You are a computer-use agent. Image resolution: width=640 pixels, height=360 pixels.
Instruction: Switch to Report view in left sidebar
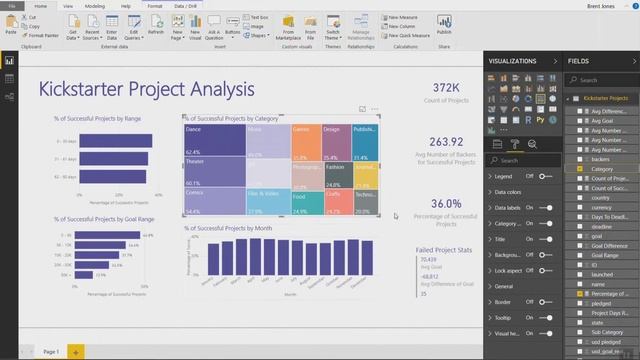pos(9,61)
